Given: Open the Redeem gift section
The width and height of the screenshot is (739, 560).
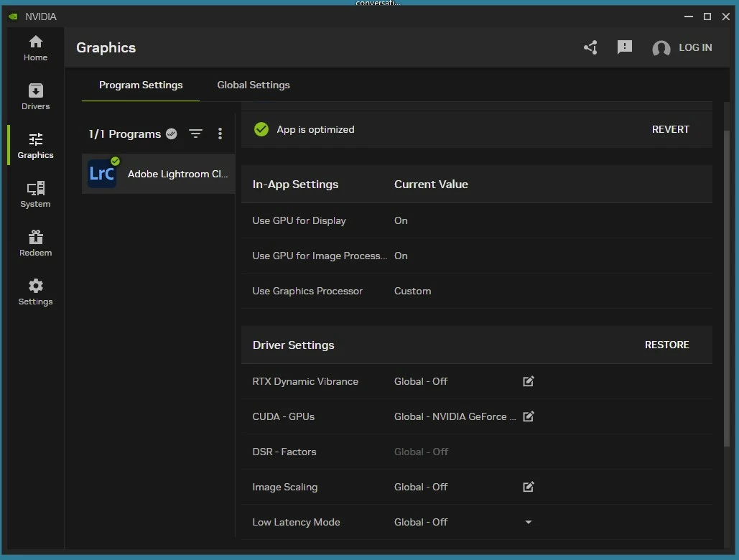Looking at the screenshot, I should click(x=35, y=243).
